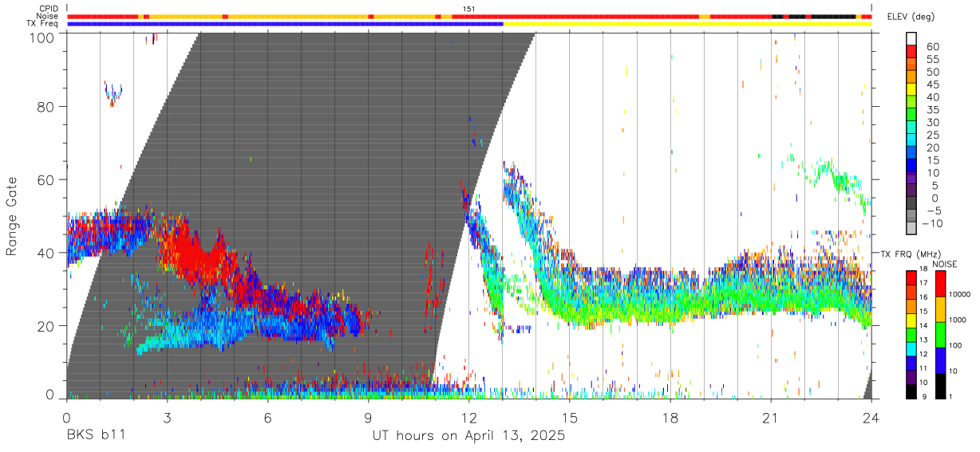980x452 pixels.
Task: Click the TX Freq row label
Action: point(42,24)
